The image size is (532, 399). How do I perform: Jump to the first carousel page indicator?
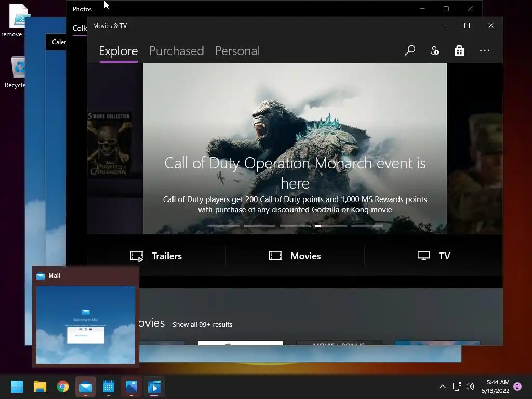pos(223,225)
